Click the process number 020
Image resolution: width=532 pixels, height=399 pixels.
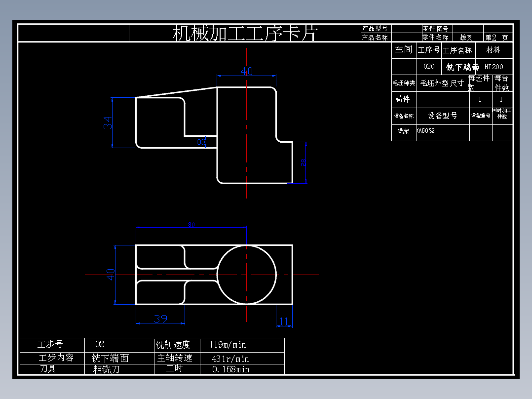(429, 66)
